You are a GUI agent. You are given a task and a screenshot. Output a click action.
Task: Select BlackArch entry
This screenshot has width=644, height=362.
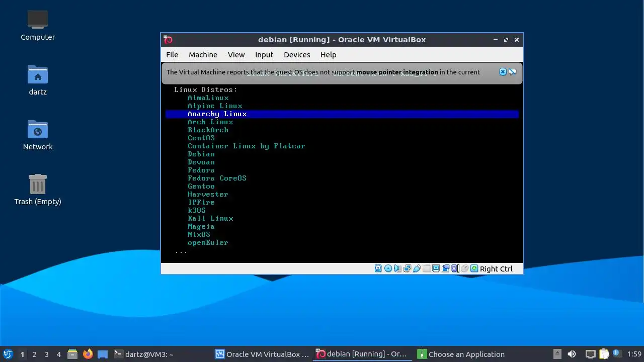point(208,130)
